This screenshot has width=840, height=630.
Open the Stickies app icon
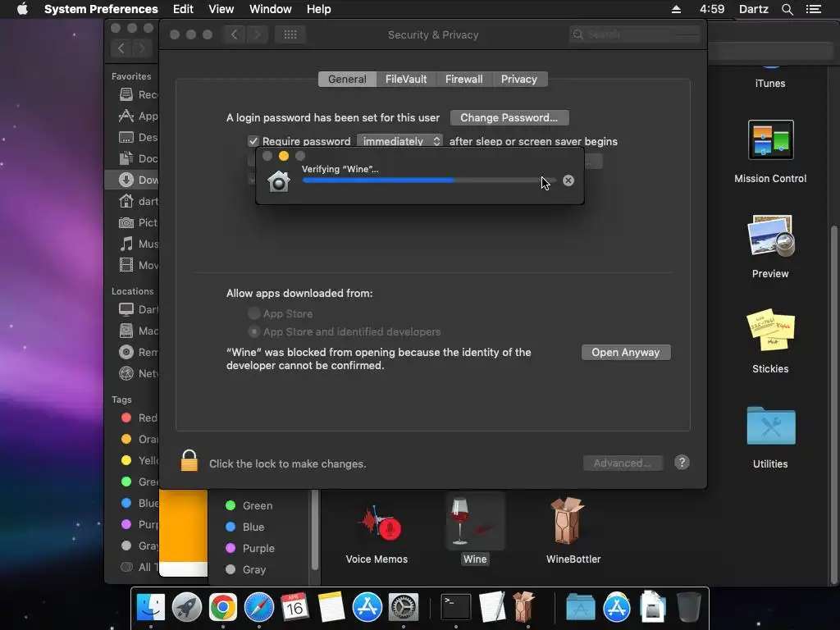point(770,330)
